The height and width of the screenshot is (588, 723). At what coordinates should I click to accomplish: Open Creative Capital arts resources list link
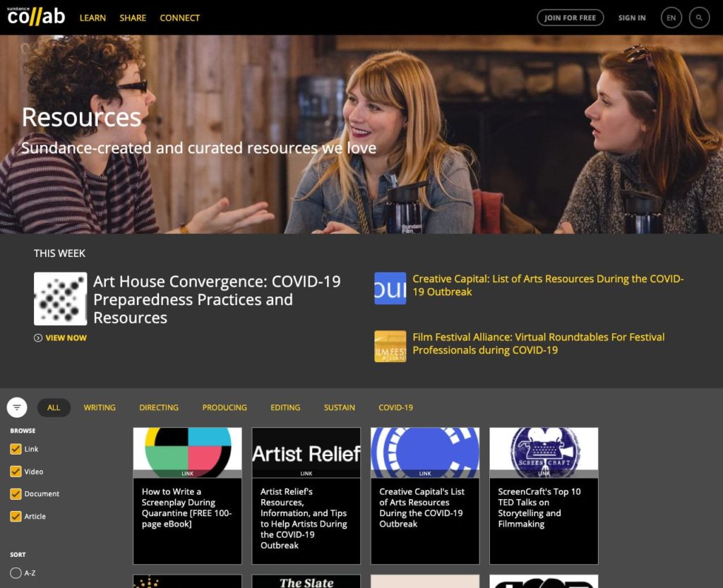click(548, 285)
